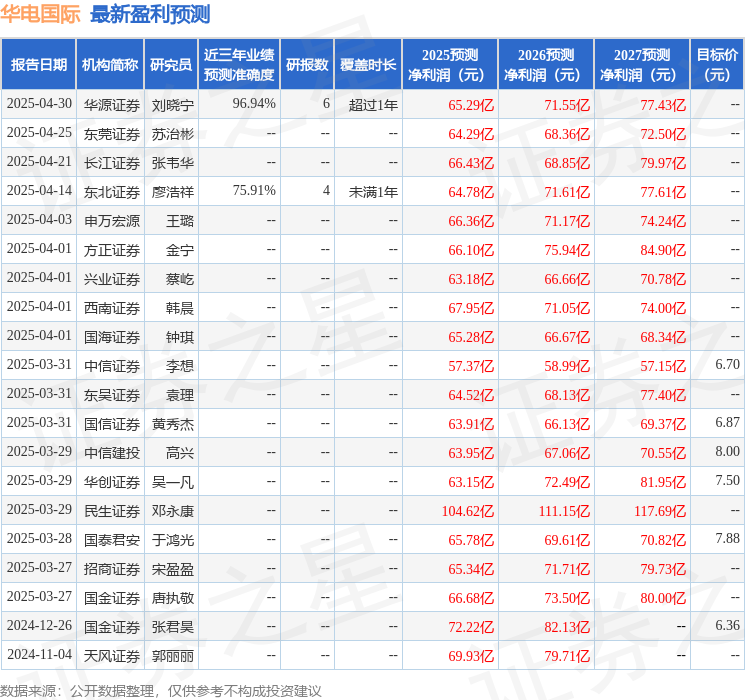Select the 华创证券 institution cell

click(112, 482)
